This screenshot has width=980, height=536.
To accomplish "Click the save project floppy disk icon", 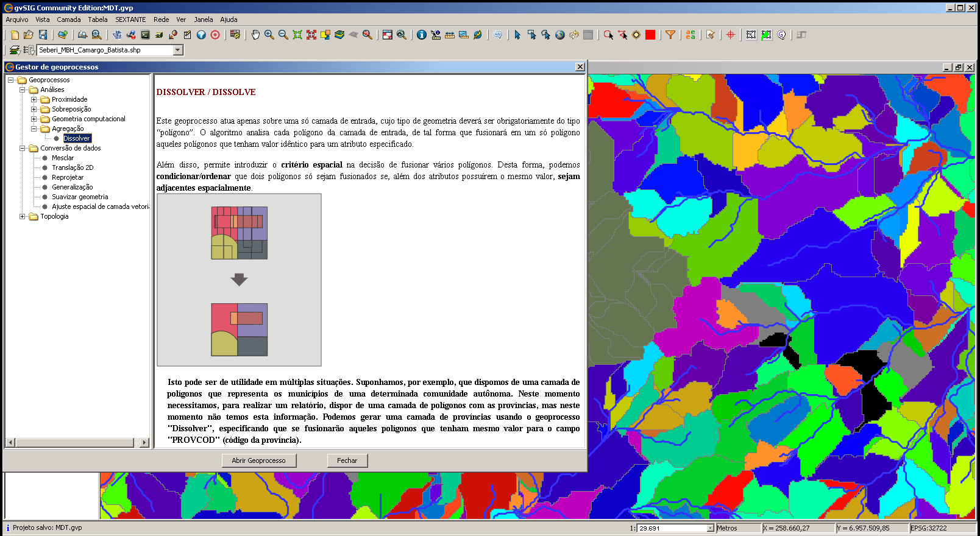I will [43, 35].
